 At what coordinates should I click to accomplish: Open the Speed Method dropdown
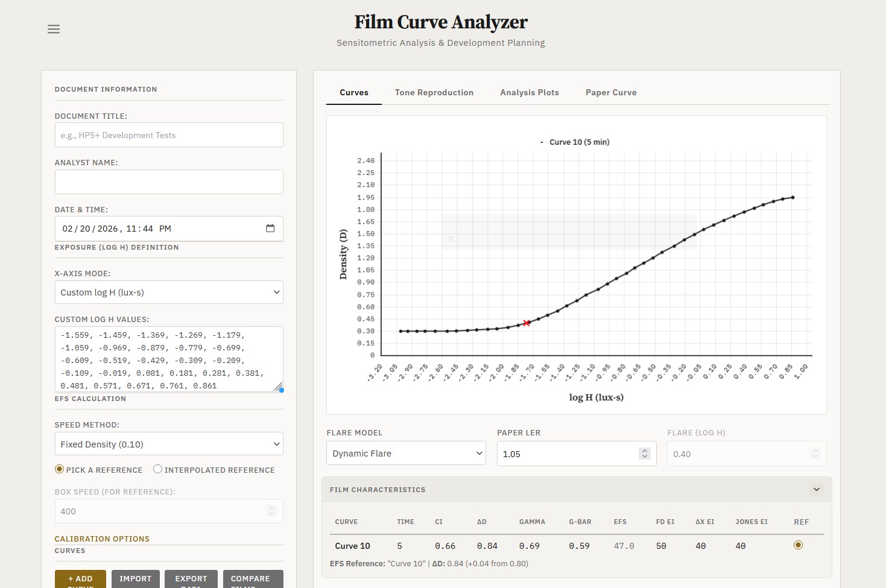click(169, 444)
